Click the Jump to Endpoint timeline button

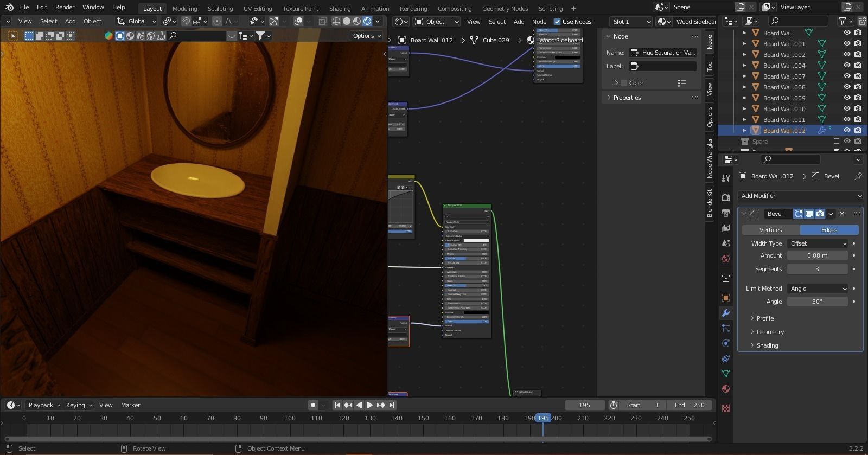pyautogui.click(x=392, y=405)
